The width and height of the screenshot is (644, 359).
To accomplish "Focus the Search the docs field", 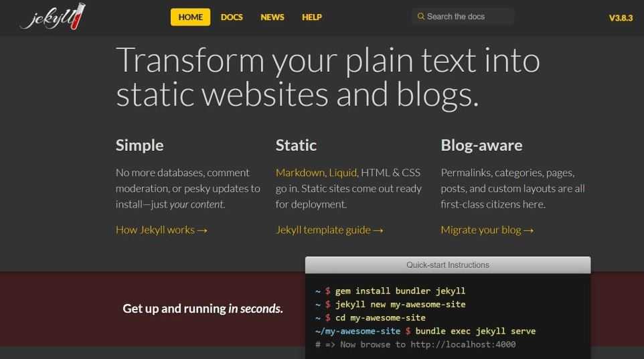I will coord(463,17).
